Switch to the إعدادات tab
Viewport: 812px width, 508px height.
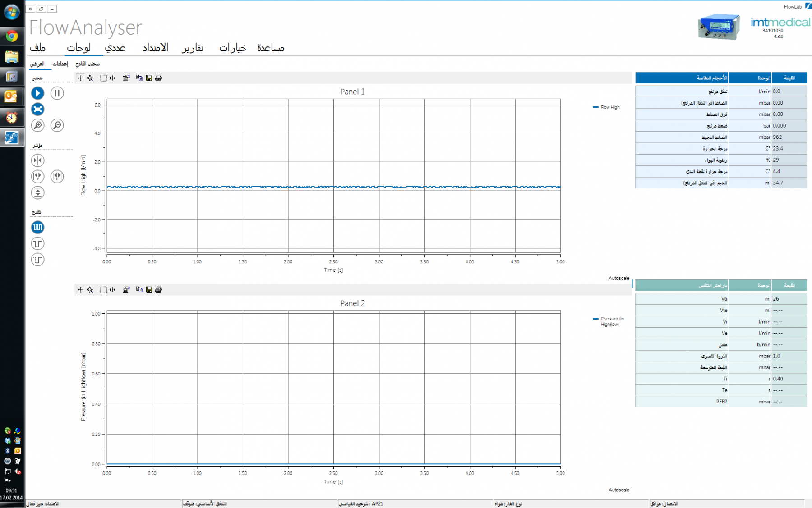click(60, 63)
